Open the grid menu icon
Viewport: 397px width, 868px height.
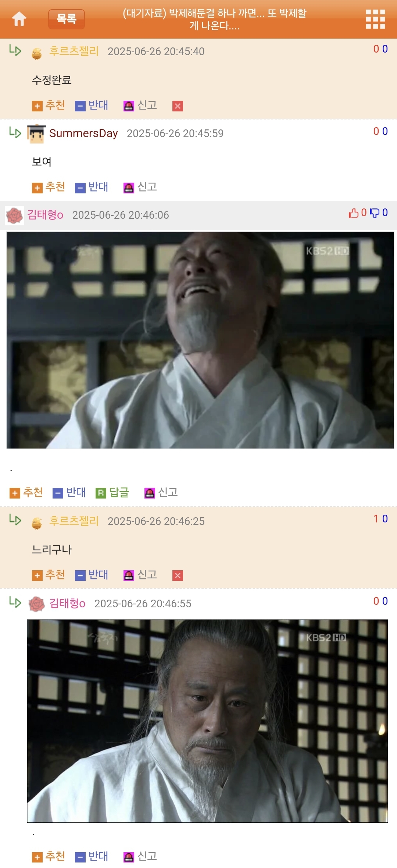375,19
